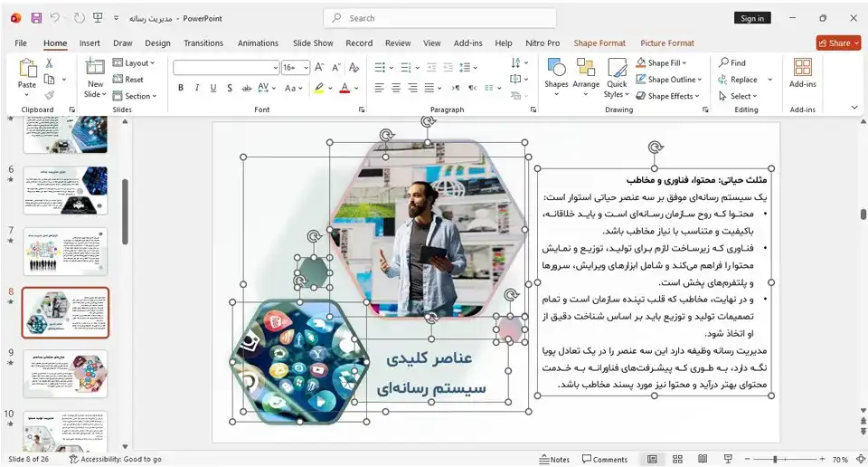Click the Save icon in title bar
The height and width of the screenshot is (467, 868).
coord(36,18)
